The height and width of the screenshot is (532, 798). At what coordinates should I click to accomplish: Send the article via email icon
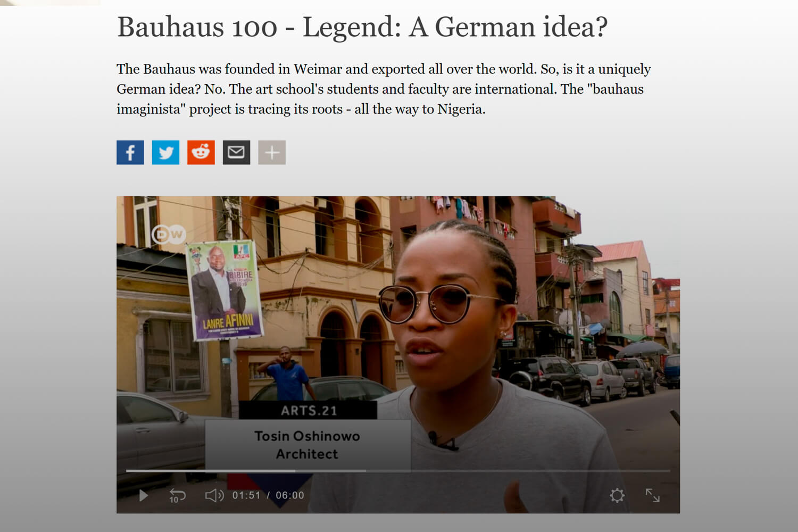236,153
